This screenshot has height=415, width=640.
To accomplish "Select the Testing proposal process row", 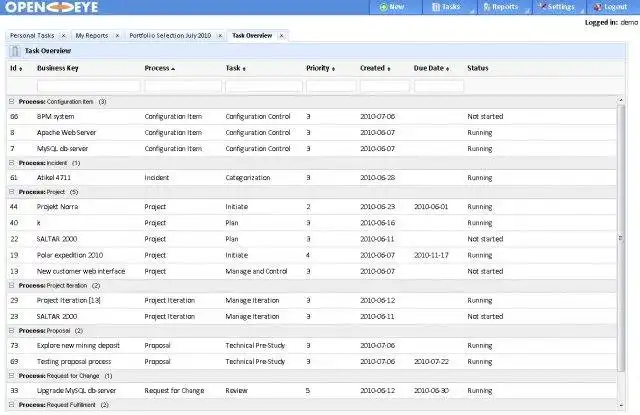I will pyautogui.click(x=312, y=362).
